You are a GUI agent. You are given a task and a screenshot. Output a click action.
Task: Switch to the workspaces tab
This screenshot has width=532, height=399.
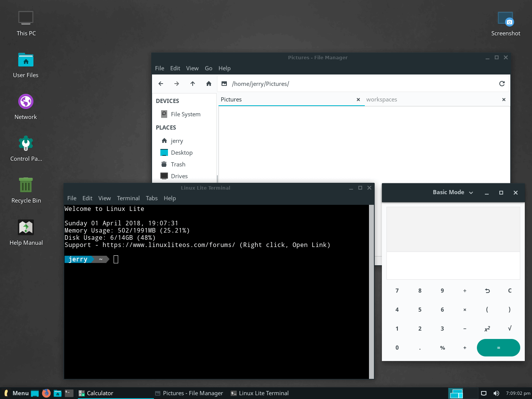coord(382,100)
